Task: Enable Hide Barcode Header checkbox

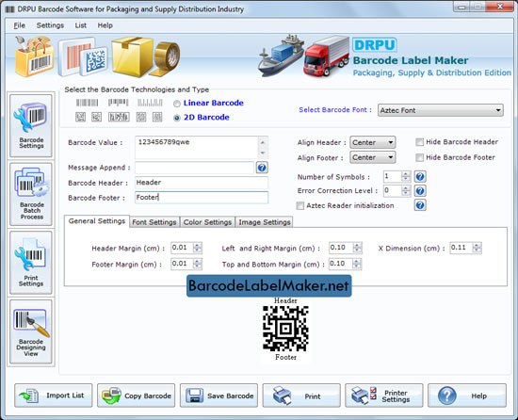Action: [x=419, y=142]
